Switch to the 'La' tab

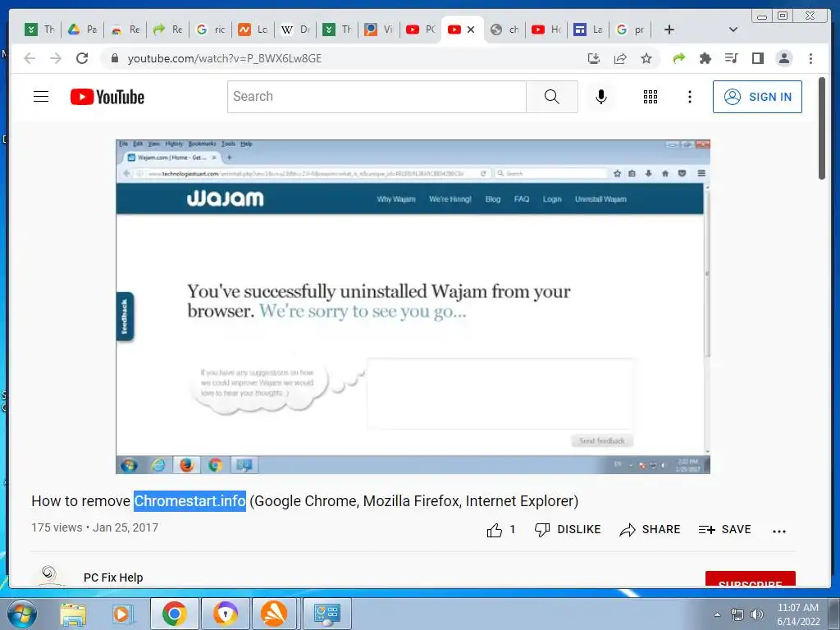[x=588, y=30]
